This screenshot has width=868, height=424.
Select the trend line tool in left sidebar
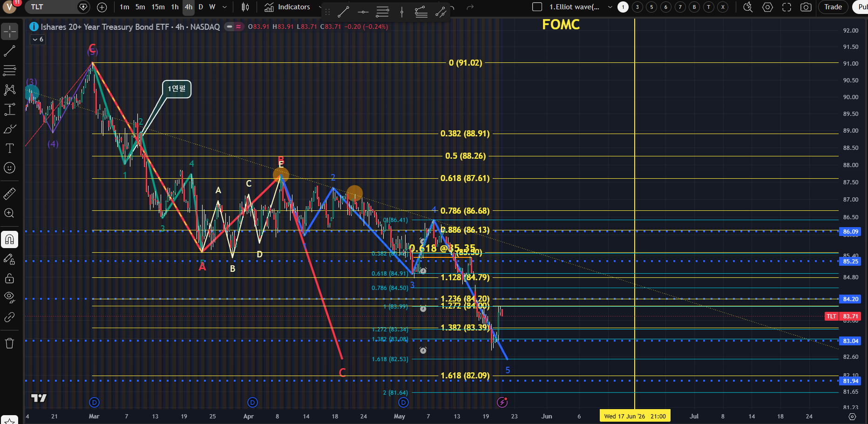coord(10,51)
